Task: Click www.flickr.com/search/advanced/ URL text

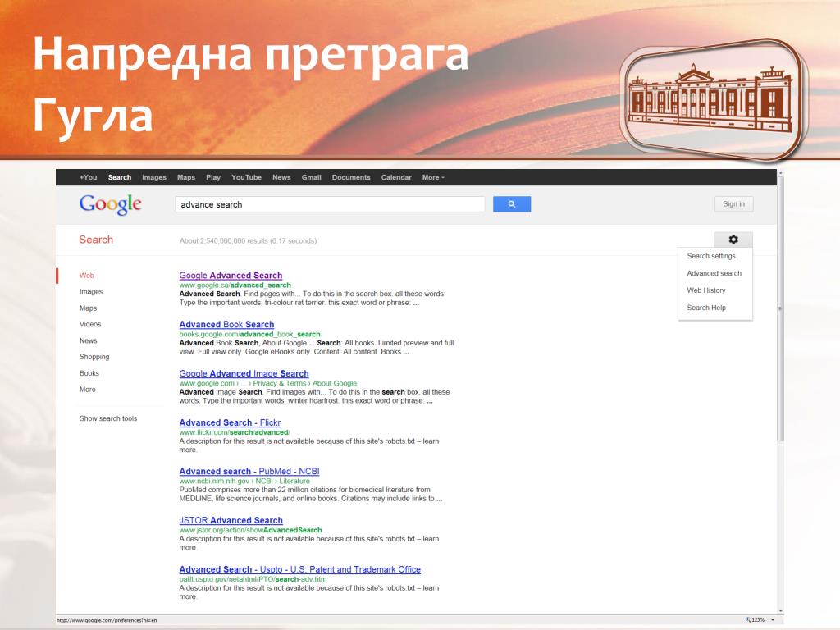Action: pos(234,432)
